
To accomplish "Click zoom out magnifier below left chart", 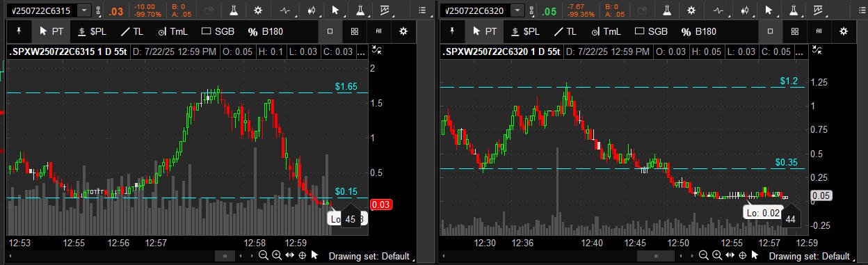I will [x=264, y=255].
